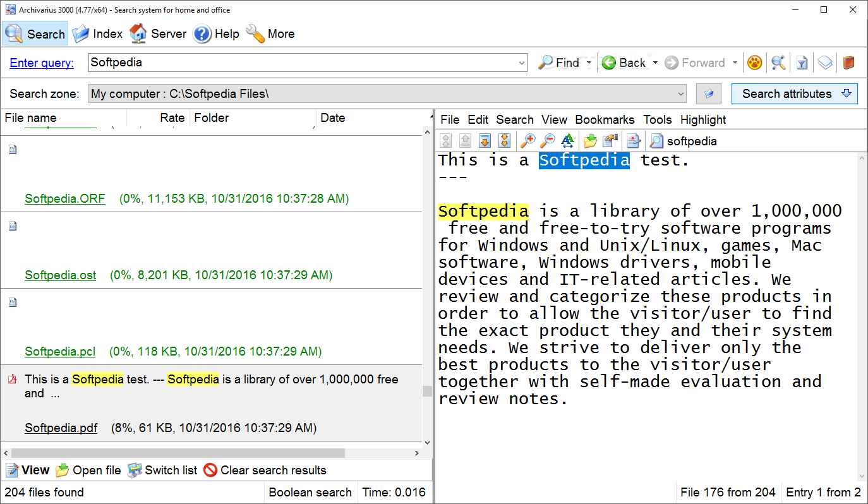Viewport: 868px width, 504px height.
Task: Click the orange book icon
Action: pos(848,63)
